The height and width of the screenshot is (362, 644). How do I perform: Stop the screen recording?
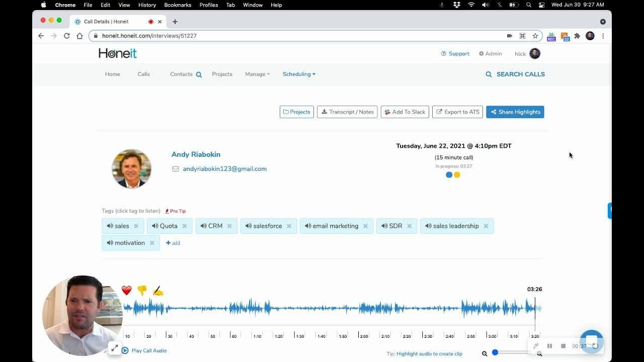click(563, 346)
